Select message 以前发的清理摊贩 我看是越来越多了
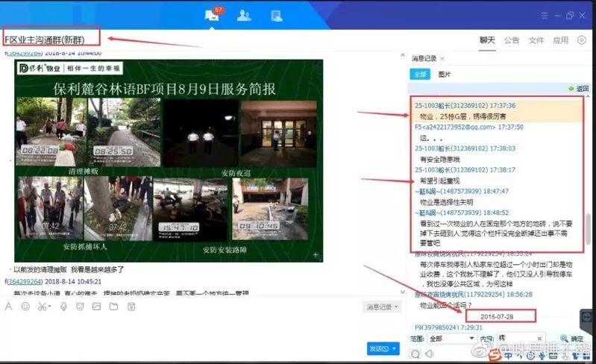 (x=69, y=269)
